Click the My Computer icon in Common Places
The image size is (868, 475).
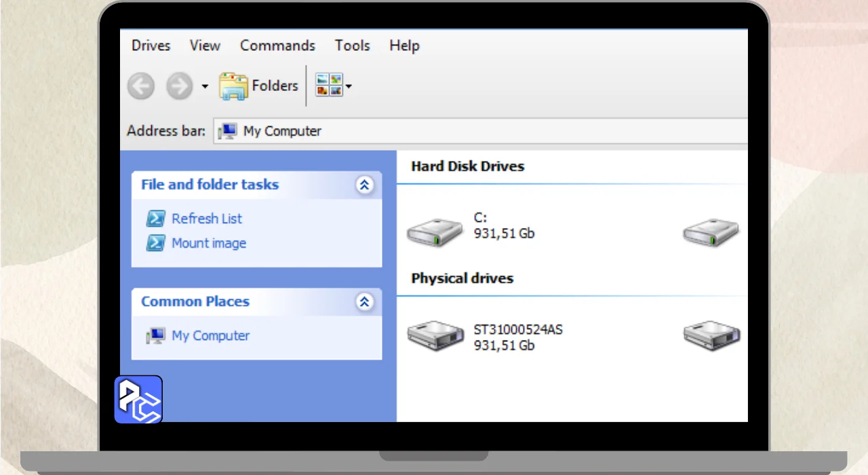tap(156, 335)
